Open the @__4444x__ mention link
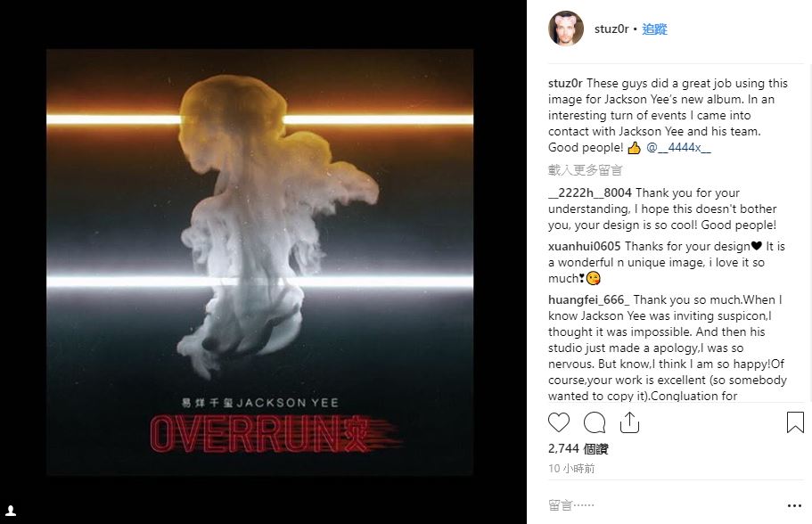812x524 pixels. (678, 148)
